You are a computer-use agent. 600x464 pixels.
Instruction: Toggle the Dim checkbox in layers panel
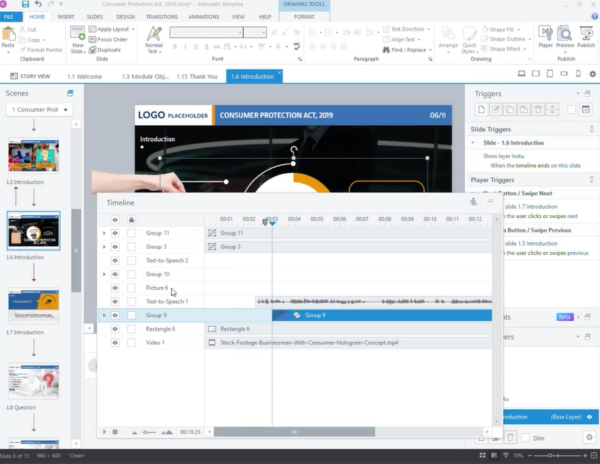(x=525, y=438)
